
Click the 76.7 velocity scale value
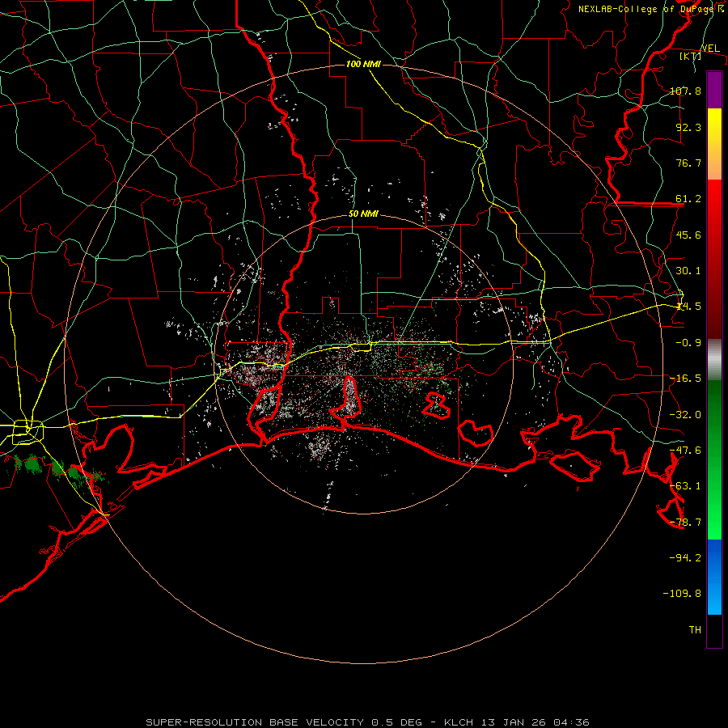point(688,163)
